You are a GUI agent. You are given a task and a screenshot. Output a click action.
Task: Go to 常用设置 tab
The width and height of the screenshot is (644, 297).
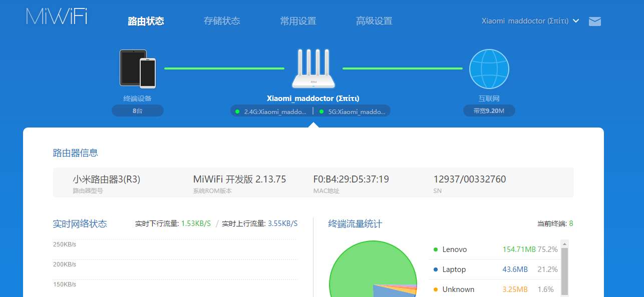[298, 21]
